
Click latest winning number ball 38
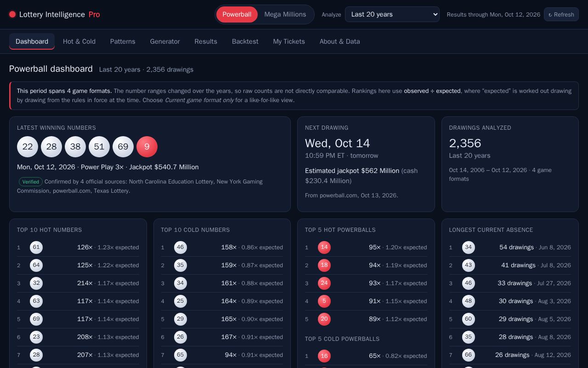tap(75, 147)
